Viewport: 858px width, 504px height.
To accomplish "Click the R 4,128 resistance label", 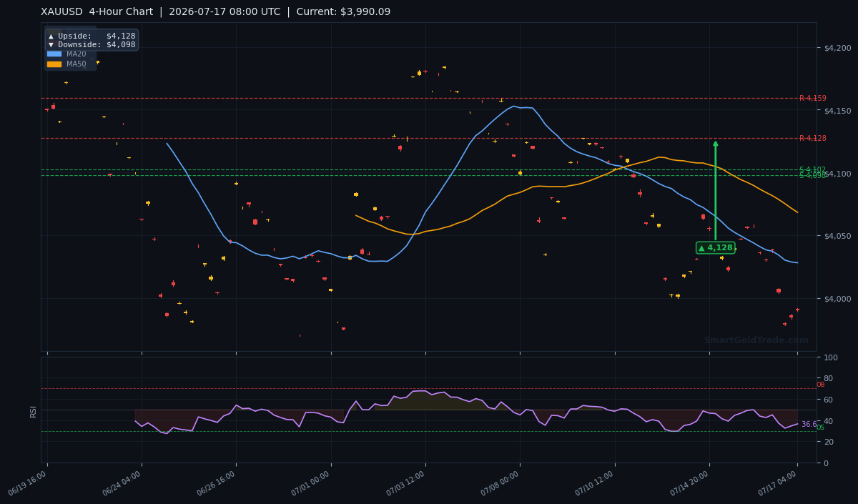I will (813, 139).
